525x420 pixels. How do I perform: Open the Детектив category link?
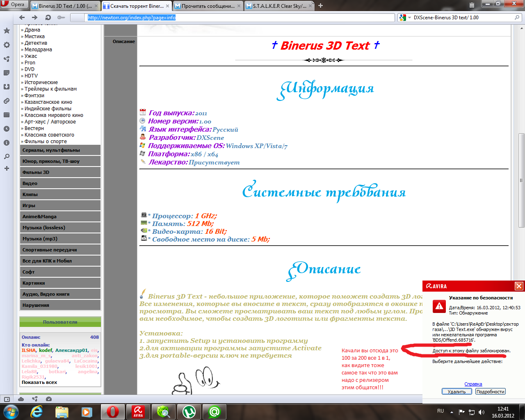click(x=36, y=43)
